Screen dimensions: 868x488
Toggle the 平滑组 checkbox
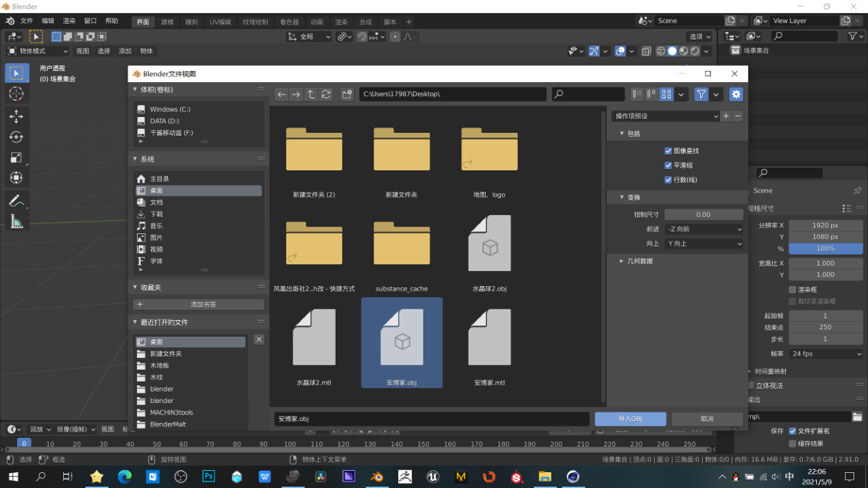click(x=668, y=165)
